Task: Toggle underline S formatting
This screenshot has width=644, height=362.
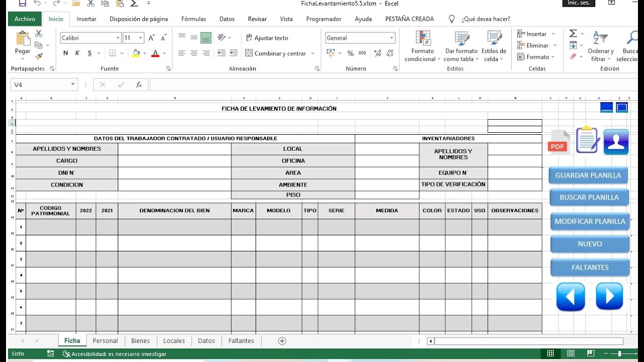Action: pos(90,53)
